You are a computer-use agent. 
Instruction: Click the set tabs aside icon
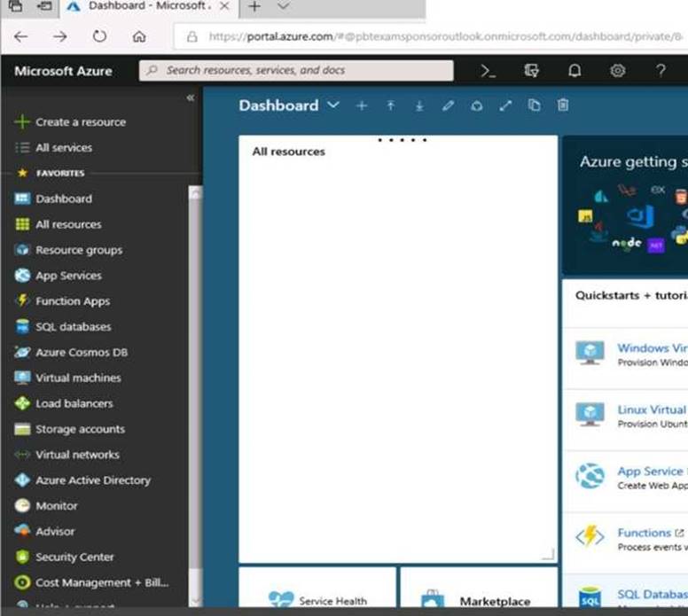tap(43, 5)
